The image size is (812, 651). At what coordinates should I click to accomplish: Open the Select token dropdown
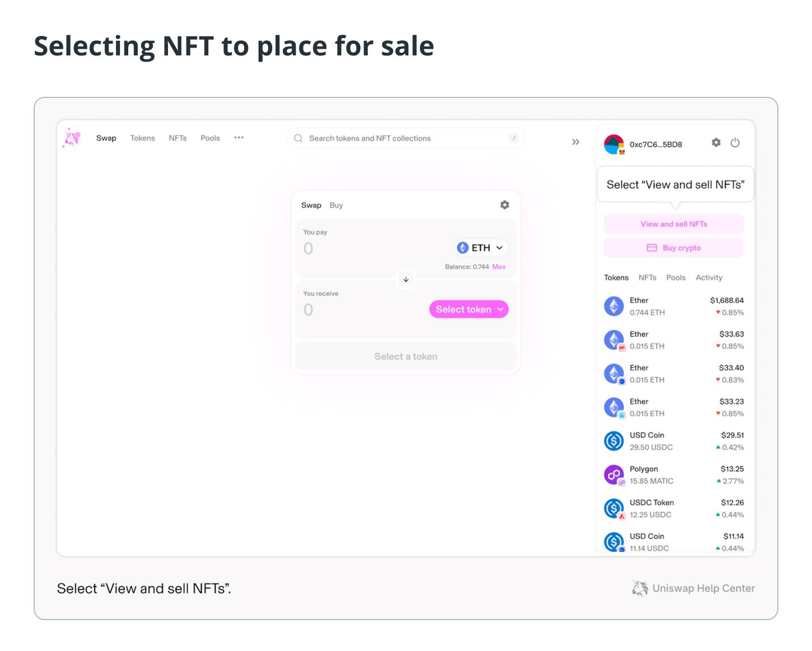(x=469, y=310)
